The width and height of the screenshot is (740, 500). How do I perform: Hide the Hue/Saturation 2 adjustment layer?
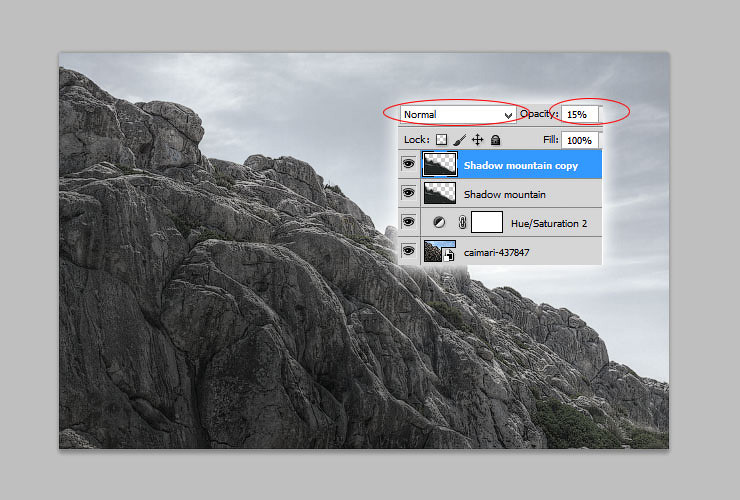409,221
